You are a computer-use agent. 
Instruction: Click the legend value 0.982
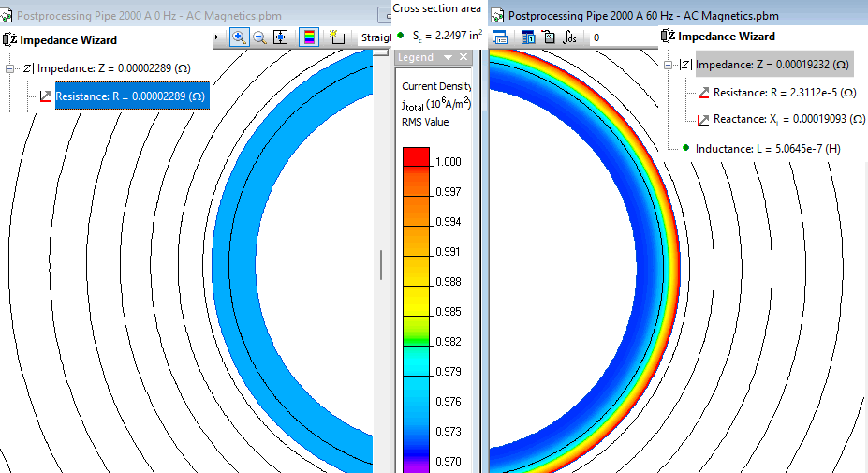pyautogui.click(x=449, y=341)
